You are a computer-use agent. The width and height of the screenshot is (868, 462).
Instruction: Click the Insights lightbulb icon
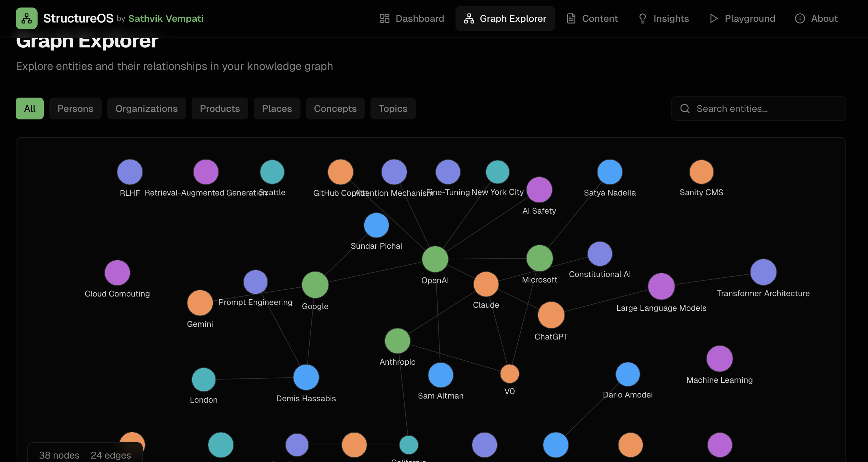pyautogui.click(x=642, y=18)
